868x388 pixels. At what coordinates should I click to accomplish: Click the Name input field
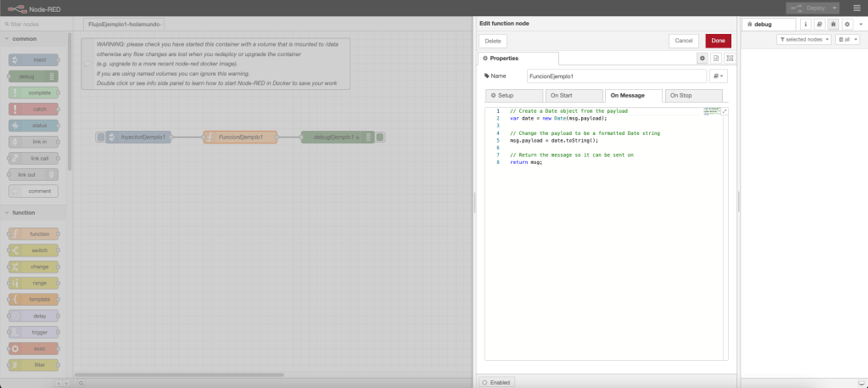click(616, 76)
